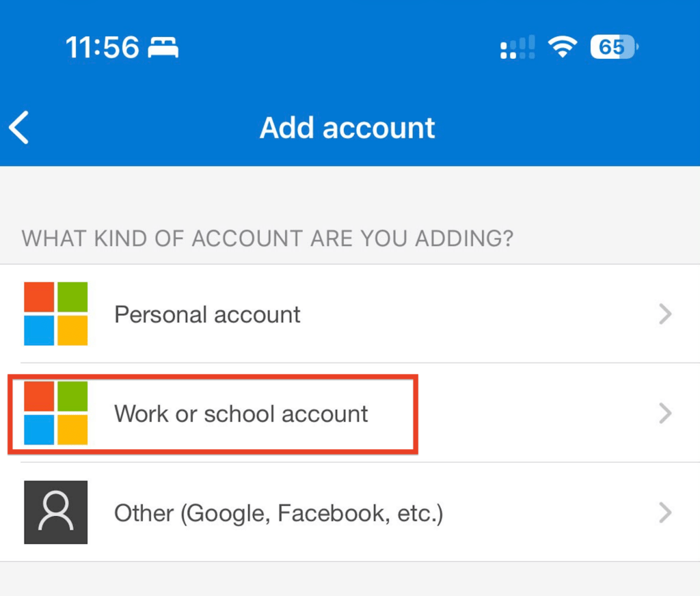Open Work or school account chevron arrow
Screen dimensions: 700x596
[x=665, y=414]
